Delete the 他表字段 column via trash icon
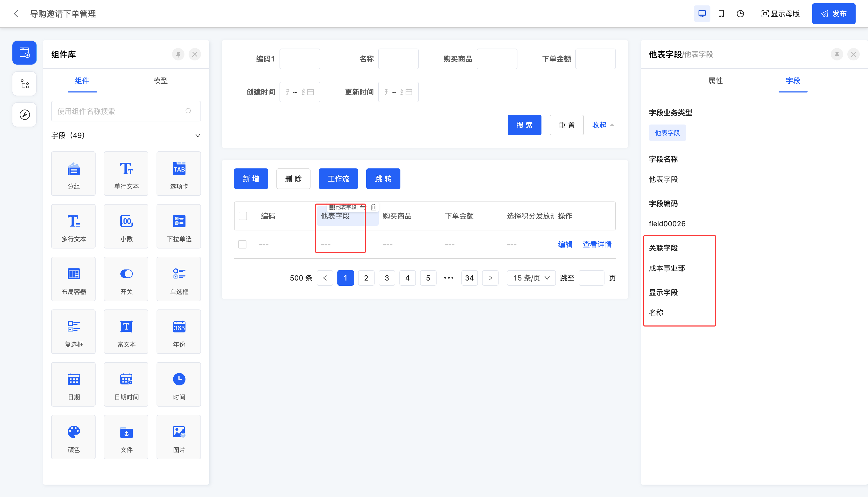 (x=373, y=207)
